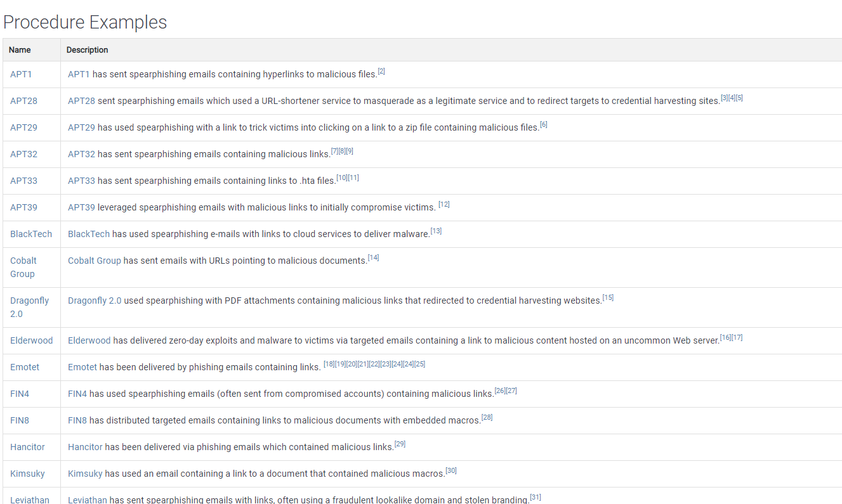Click citation [18] after Emotet description
This screenshot has width=842, height=504.
[329, 365]
